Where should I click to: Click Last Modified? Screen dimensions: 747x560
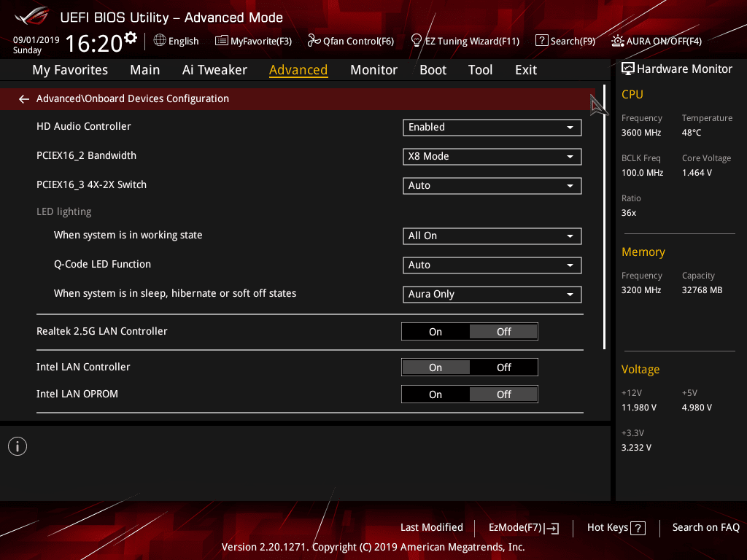click(x=432, y=527)
